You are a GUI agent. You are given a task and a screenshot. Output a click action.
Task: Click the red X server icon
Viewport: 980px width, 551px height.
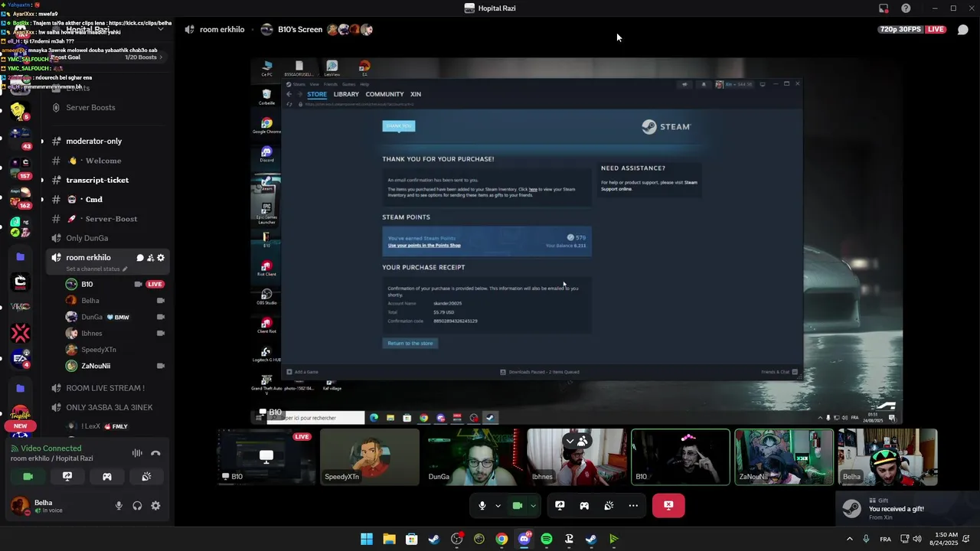coord(21,333)
